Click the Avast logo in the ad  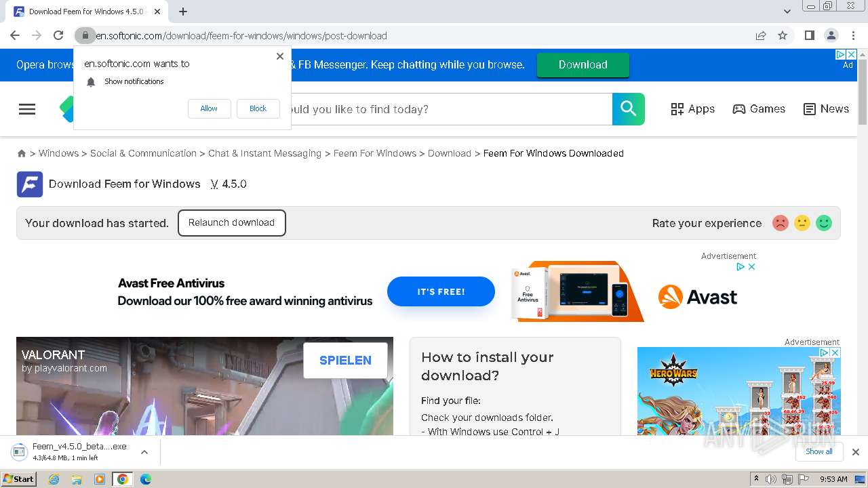click(698, 297)
